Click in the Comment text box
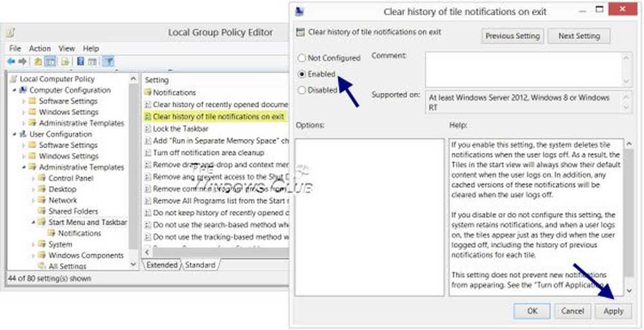The height and width of the screenshot is (330, 644). pos(524,69)
